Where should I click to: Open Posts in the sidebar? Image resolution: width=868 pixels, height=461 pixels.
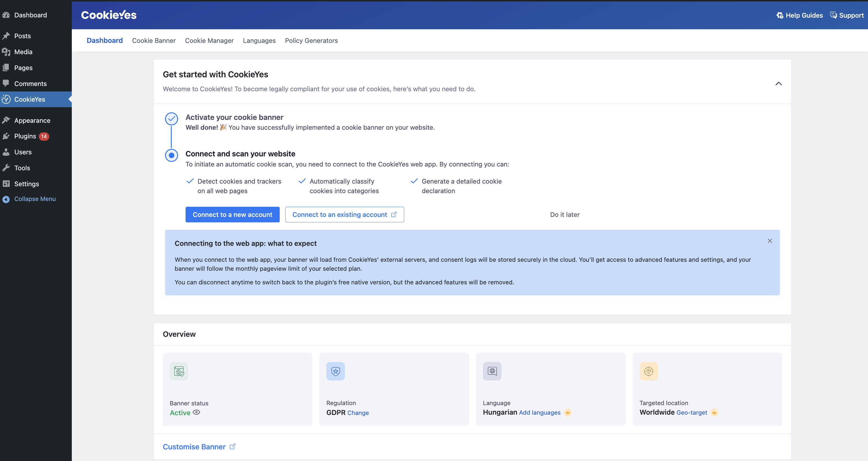[36, 36]
